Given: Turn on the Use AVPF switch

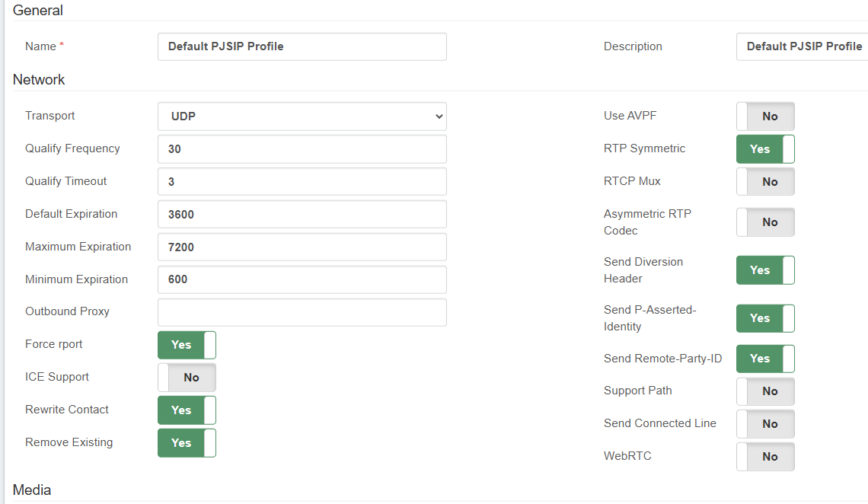Looking at the screenshot, I should [765, 116].
